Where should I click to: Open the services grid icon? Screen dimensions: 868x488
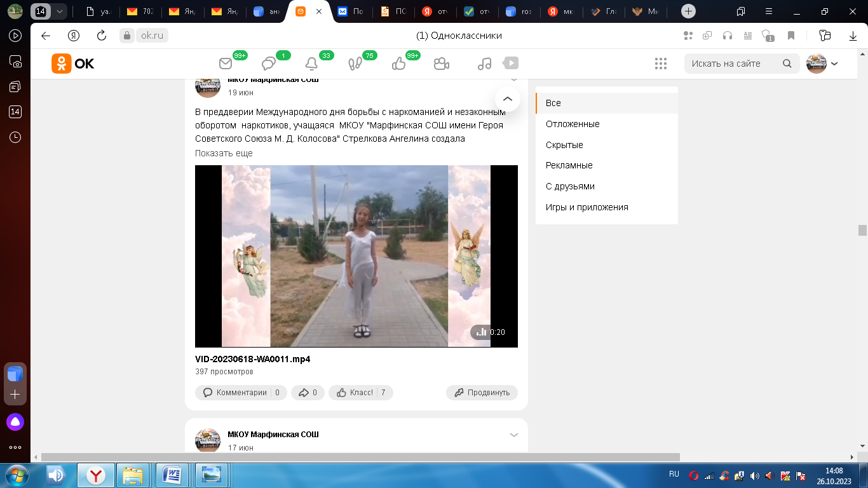coord(660,64)
